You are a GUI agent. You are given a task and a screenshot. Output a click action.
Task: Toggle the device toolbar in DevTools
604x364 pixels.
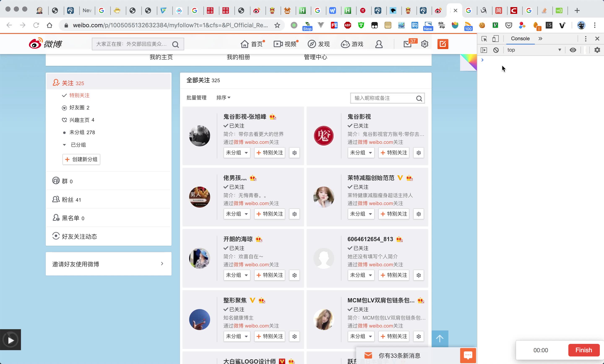495,39
